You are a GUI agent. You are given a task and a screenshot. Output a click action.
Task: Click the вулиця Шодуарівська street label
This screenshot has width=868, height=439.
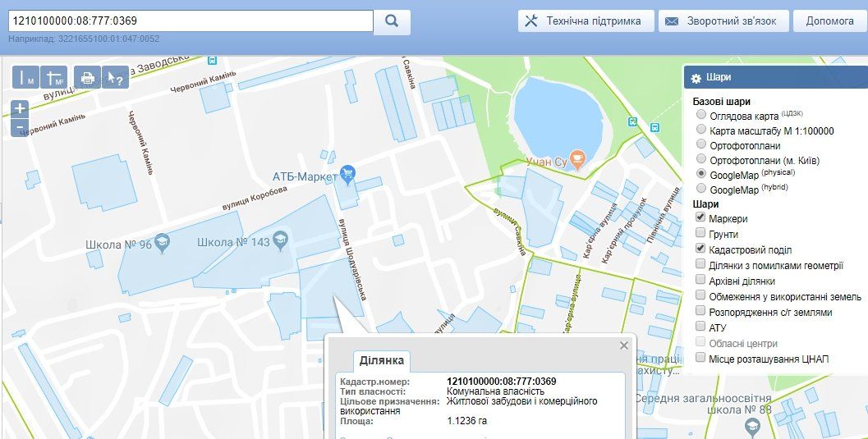click(x=353, y=259)
